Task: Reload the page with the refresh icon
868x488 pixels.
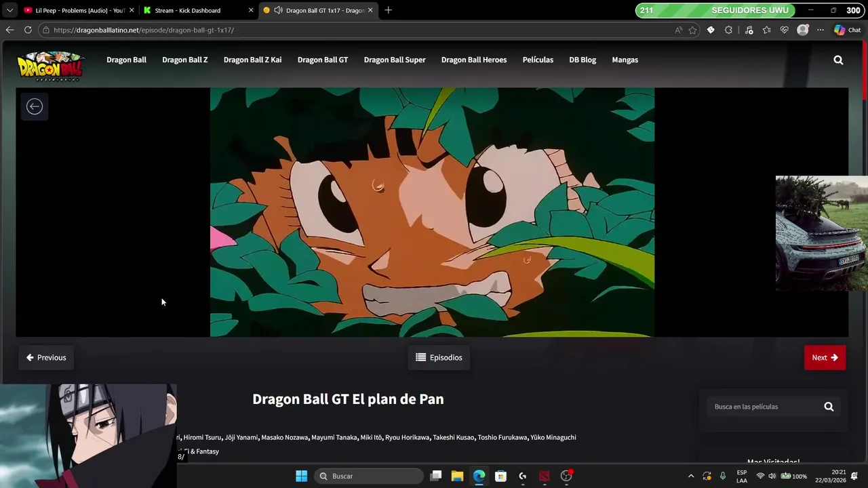Action: tap(28, 30)
